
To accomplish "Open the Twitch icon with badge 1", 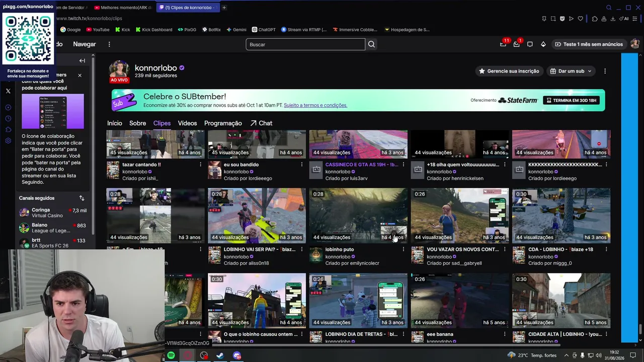I will [517, 44].
